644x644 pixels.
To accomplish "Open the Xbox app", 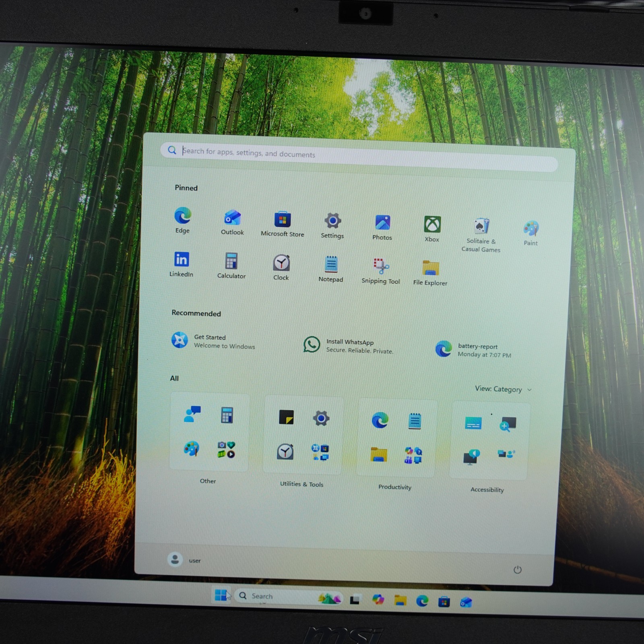I will pos(432,229).
